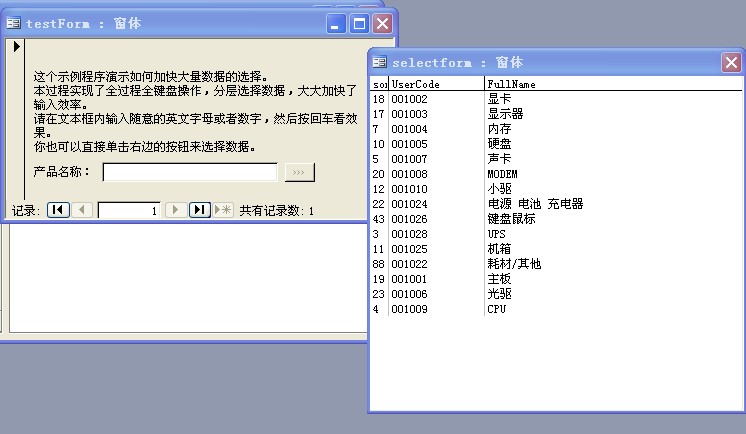The width and height of the screenshot is (746, 434).
Task: Select the UPS row
Action: coord(557,234)
